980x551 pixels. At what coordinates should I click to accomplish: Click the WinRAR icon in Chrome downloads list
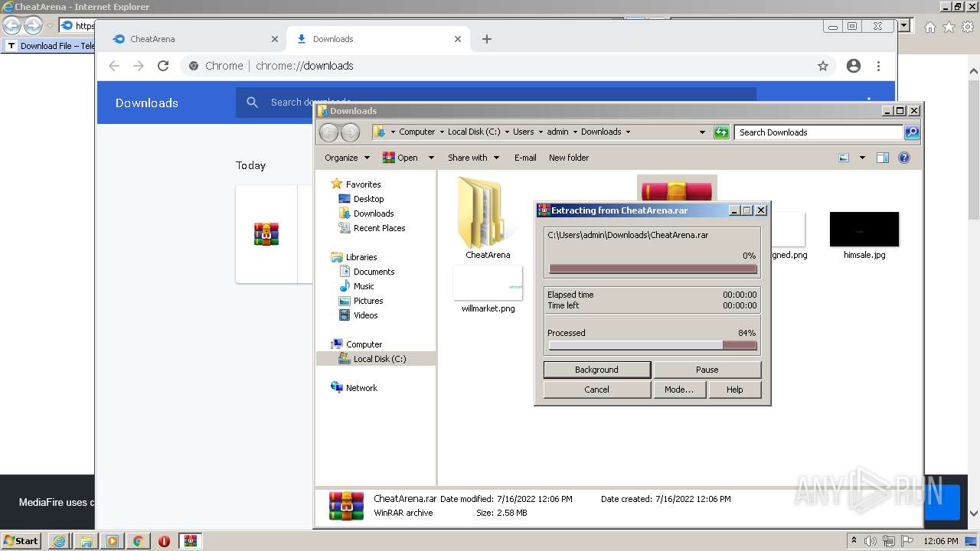coord(266,233)
